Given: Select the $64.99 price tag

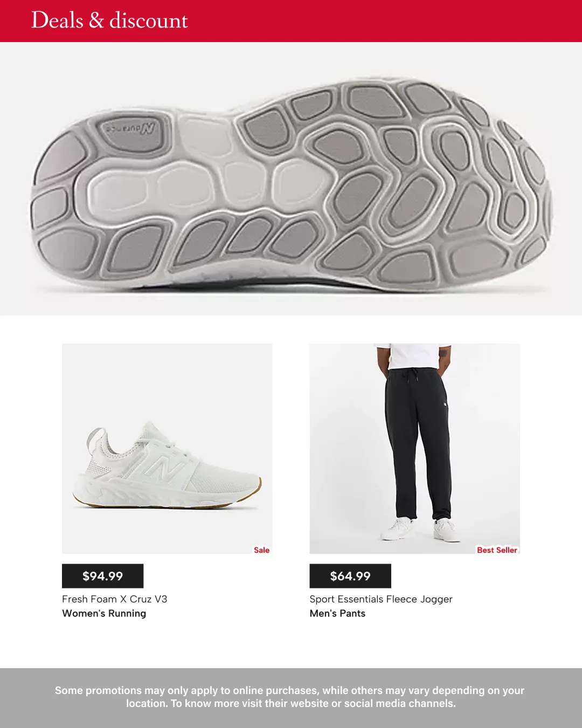Looking at the screenshot, I should pyautogui.click(x=350, y=576).
